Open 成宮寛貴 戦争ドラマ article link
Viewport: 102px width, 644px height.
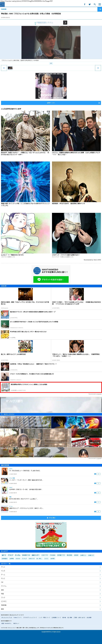(76, 183)
